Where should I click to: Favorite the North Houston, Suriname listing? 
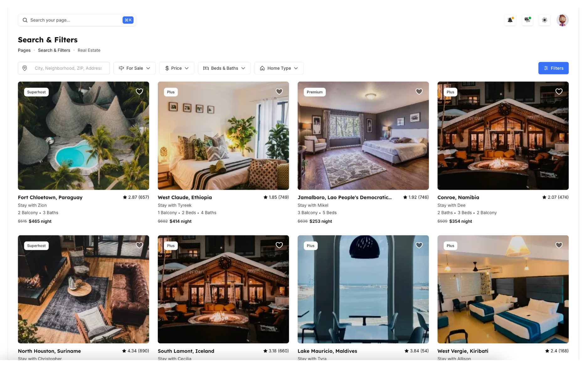[139, 245]
